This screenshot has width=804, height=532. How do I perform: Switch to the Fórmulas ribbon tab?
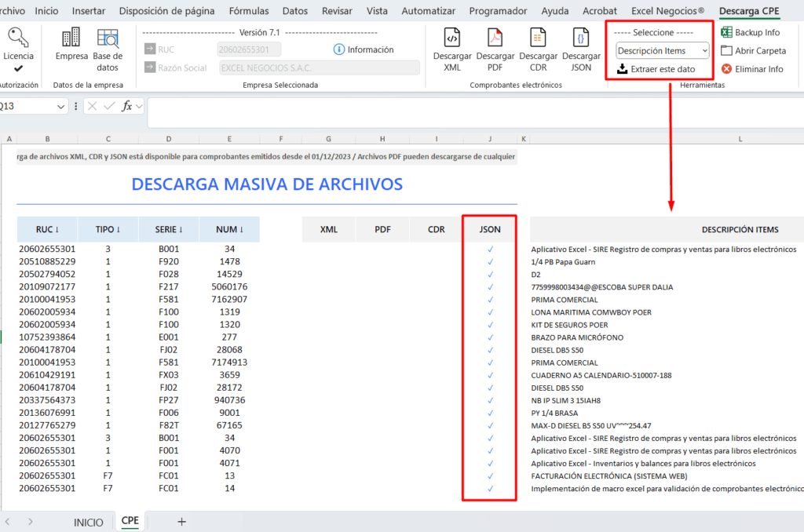tap(248, 10)
